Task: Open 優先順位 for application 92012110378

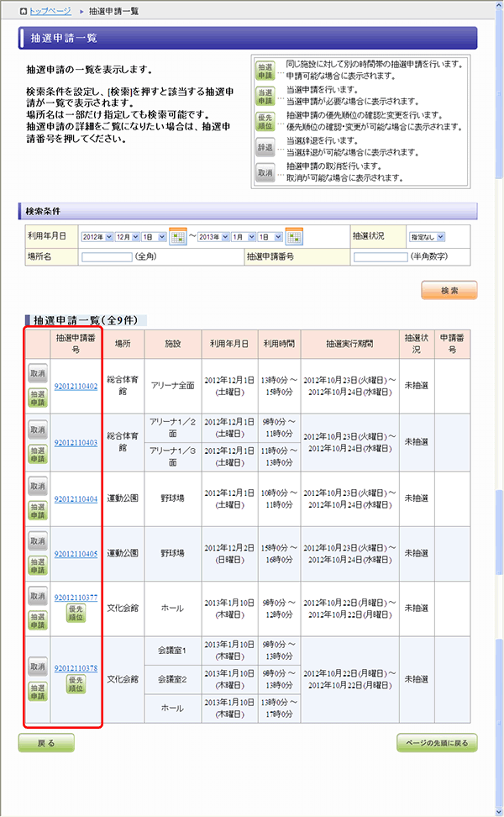Action: pos(76,684)
